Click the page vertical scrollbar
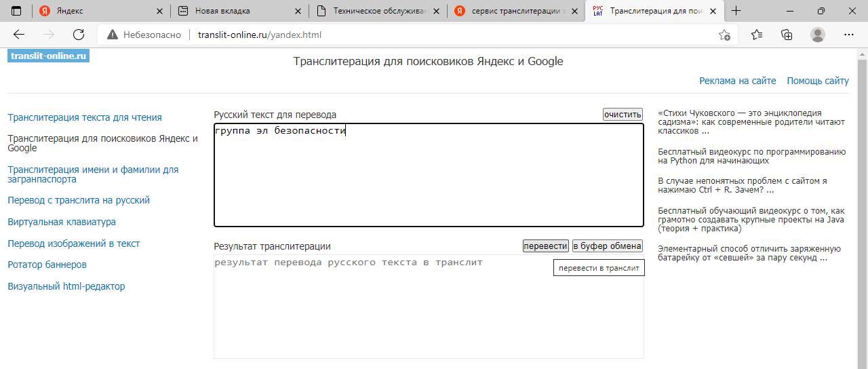868x369 pixels. (862, 203)
